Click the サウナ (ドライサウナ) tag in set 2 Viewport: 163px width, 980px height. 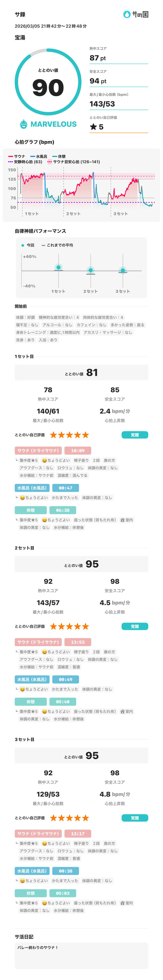tap(38, 642)
